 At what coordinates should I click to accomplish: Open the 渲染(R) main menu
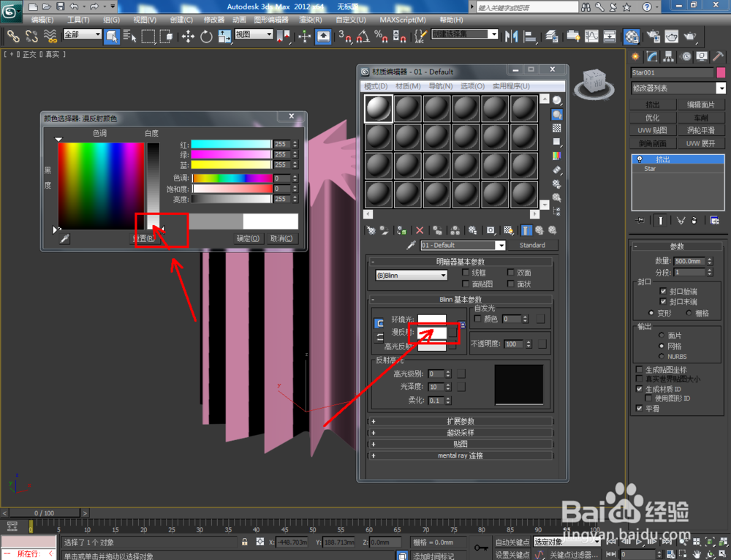coord(311,20)
